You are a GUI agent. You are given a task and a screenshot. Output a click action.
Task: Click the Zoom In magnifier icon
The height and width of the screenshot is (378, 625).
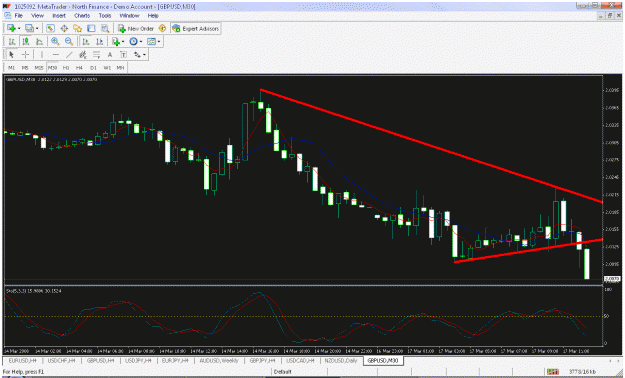(55, 41)
